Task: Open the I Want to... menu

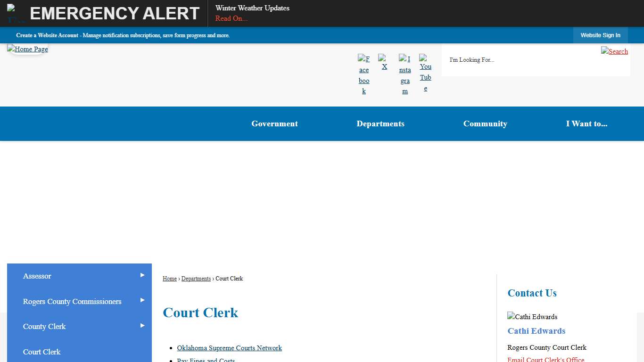Action: click(x=587, y=123)
